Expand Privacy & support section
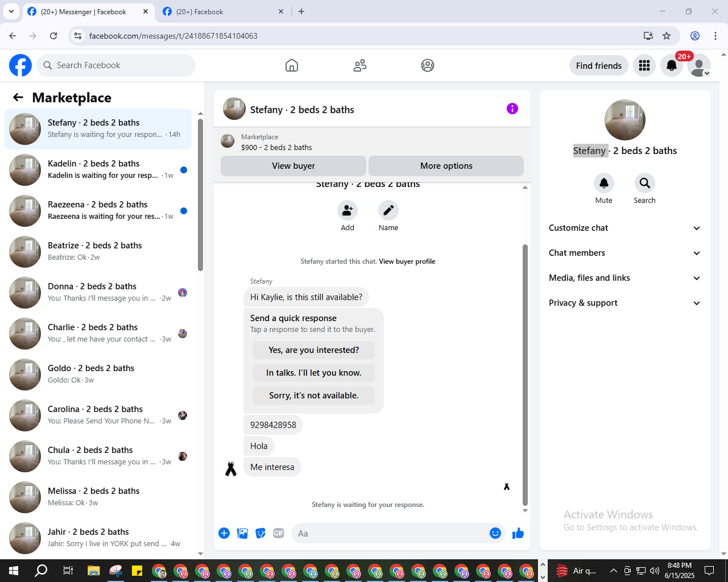The height and width of the screenshot is (582, 728). pyautogui.click(x=624, y=303)
